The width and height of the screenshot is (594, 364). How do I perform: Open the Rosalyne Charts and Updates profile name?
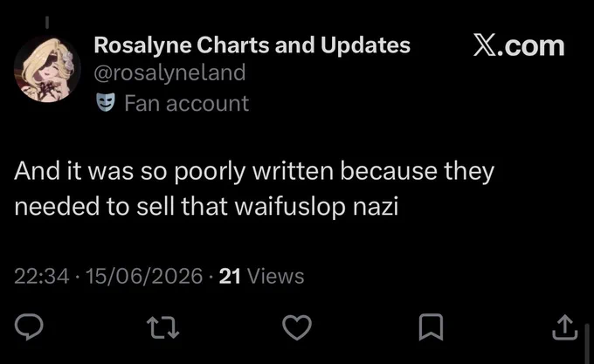pos(252,45)
